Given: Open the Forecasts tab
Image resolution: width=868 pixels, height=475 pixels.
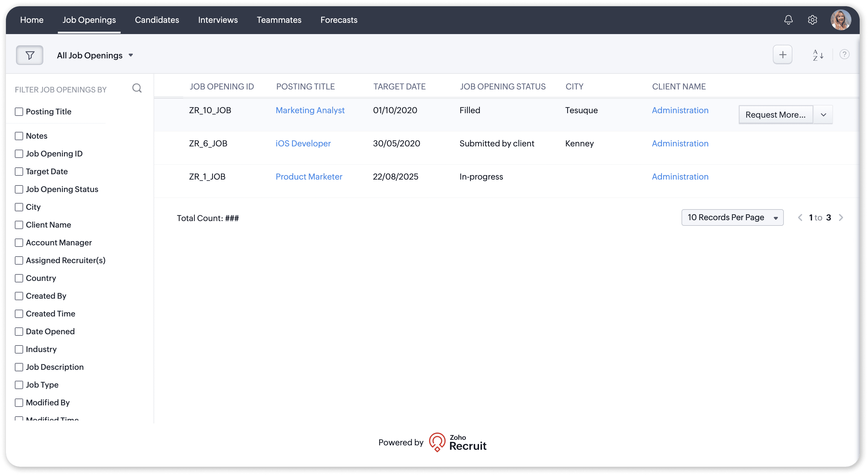Looking at the screenshot, I should click(x=339, y=20).
